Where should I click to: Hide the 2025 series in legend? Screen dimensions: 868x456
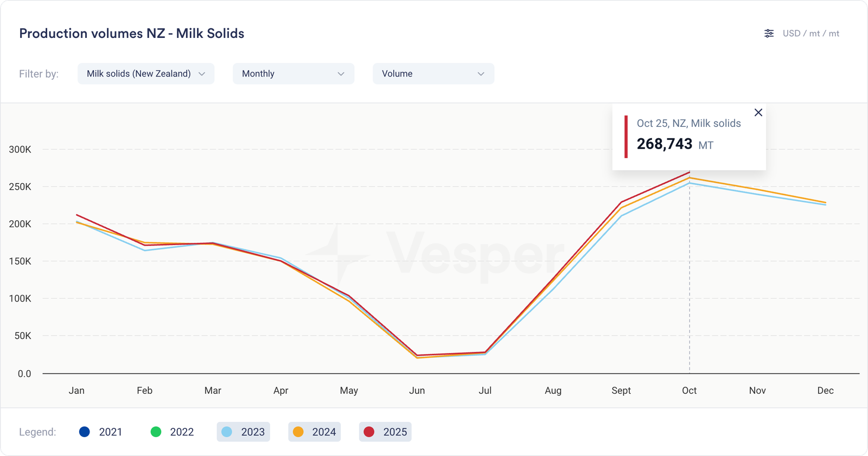[385, 432]
